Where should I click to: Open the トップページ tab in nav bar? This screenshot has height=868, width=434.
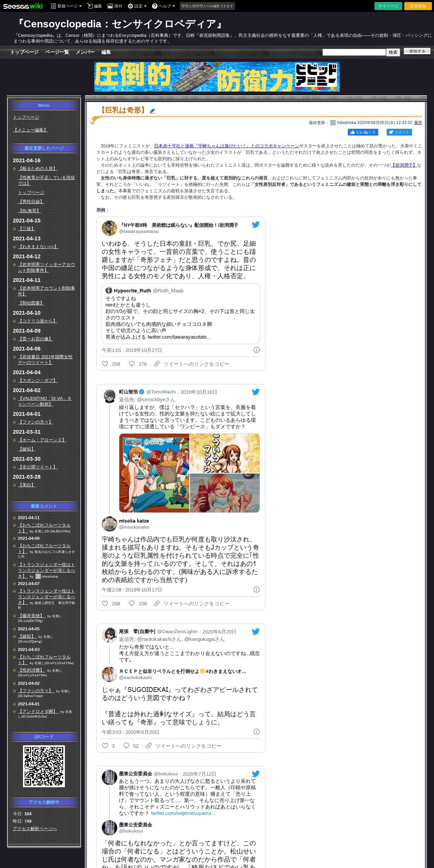point(24,52)
